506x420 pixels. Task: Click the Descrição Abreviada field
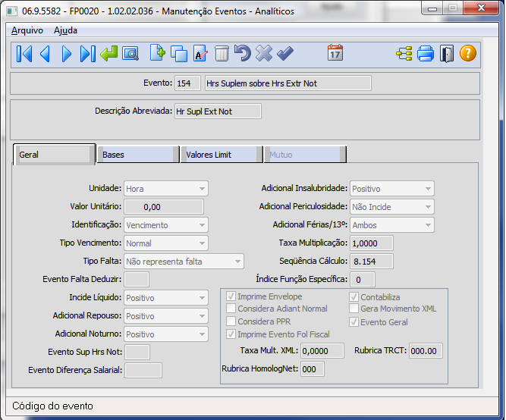pos(218,111)
